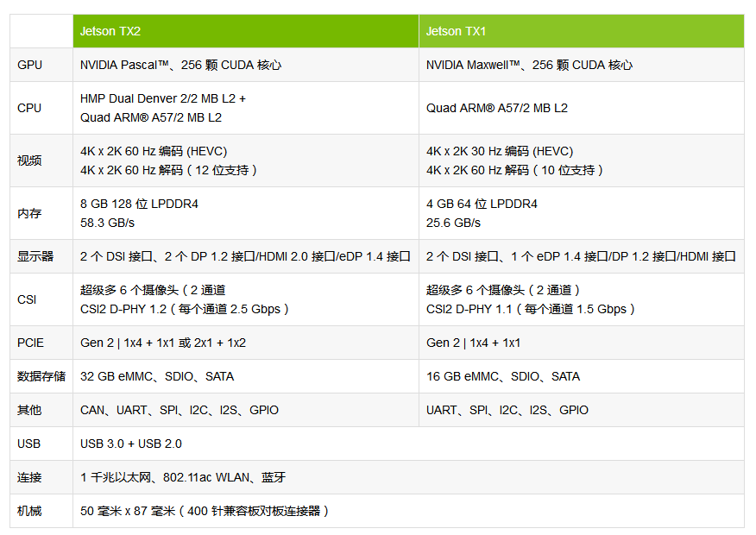Image resolution: width=756 pixels, height=535 pixels.
Task: Click the 机械 row label
Action: click(x=29, y=511)
